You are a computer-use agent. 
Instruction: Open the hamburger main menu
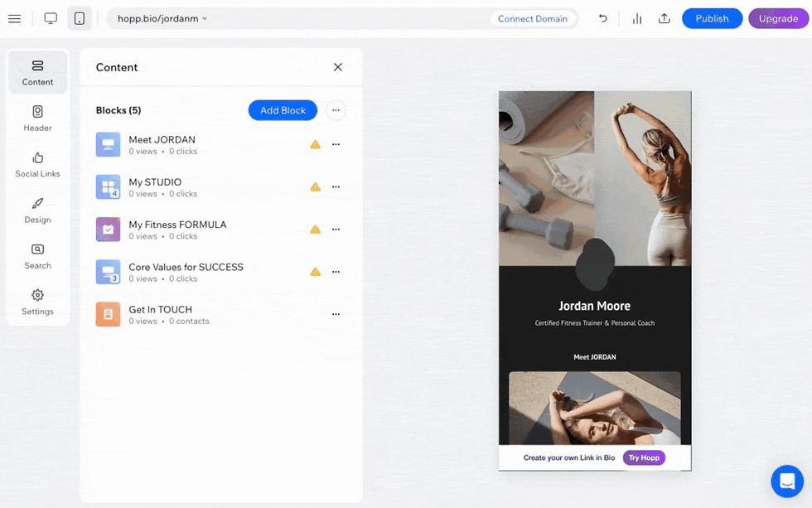tap(15, 18)
